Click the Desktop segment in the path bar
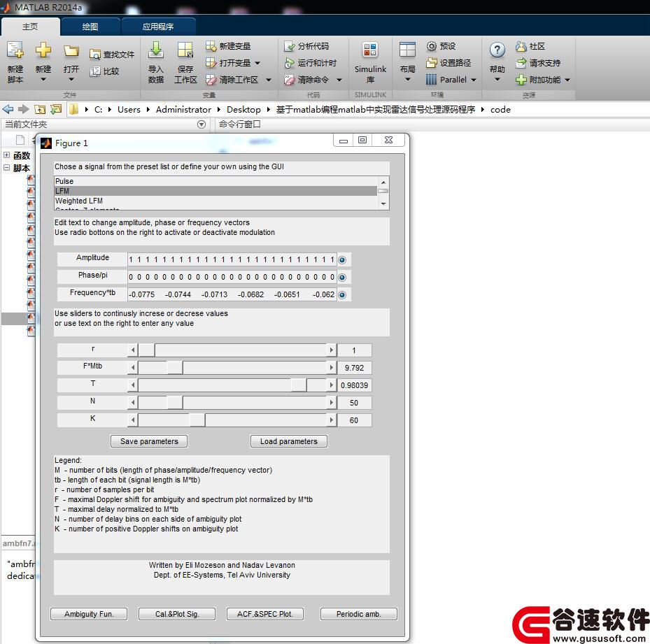 coord(243,109)
